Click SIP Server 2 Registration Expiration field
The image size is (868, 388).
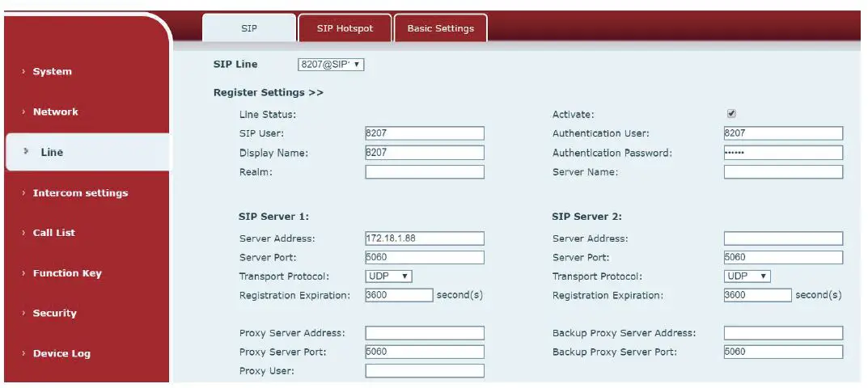pos(757,295)
